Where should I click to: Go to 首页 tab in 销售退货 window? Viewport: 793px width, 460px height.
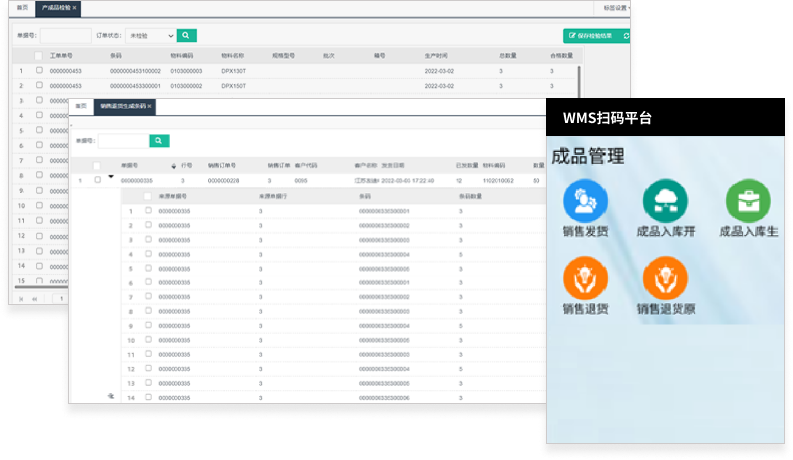[81, 105]
